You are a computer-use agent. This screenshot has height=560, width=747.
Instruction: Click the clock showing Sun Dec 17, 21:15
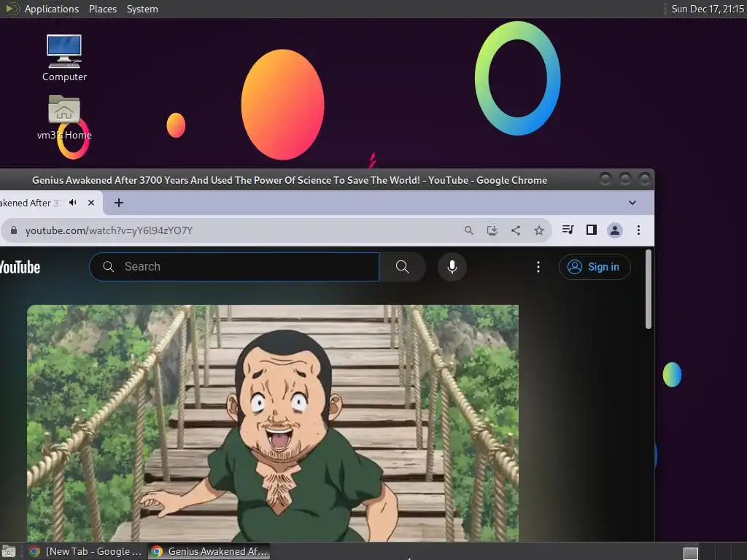pos(708,9)
